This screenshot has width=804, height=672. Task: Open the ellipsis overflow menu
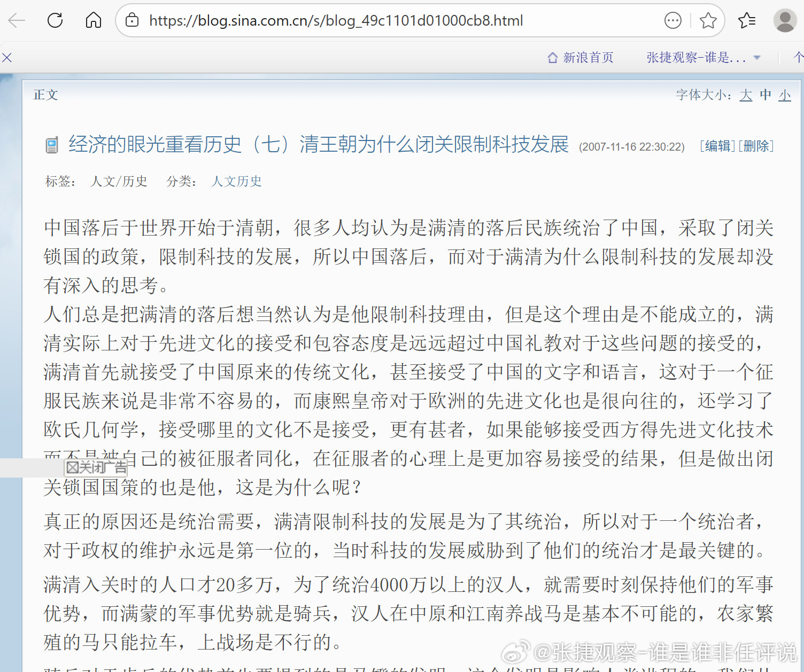tap(672, 20)
